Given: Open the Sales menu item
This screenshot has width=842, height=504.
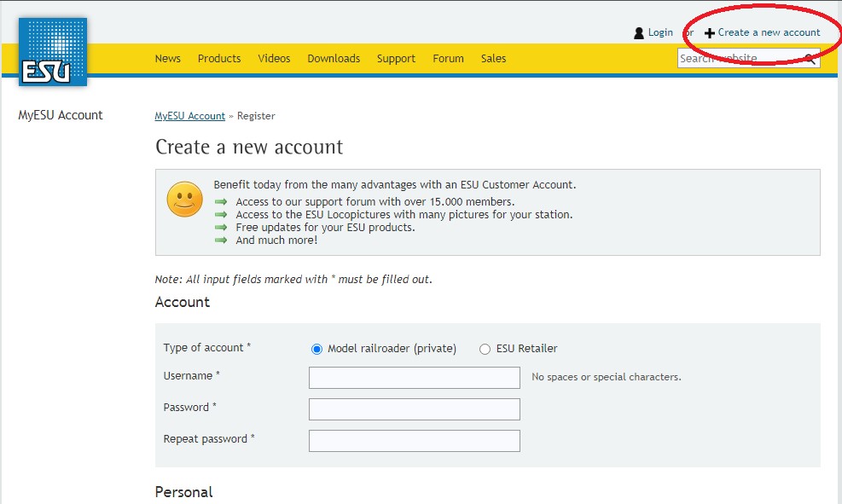Looking at the screenshot, I should (x=493, y=59).
